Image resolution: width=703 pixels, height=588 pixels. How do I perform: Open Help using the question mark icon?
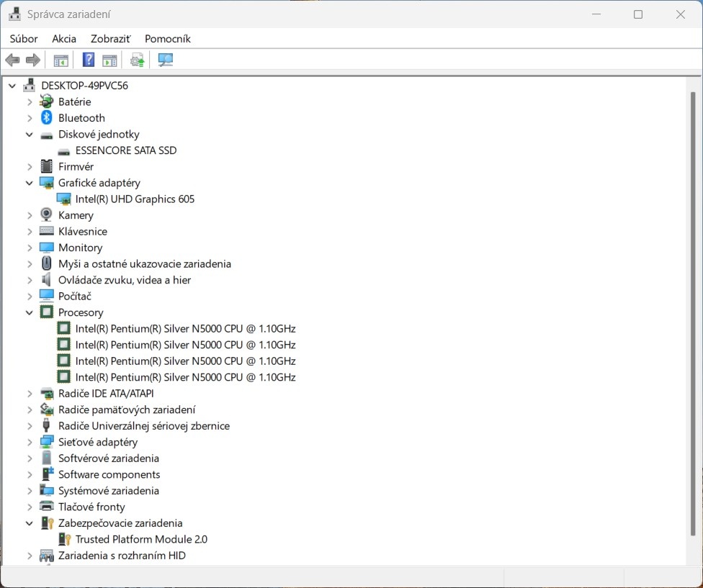88,60
